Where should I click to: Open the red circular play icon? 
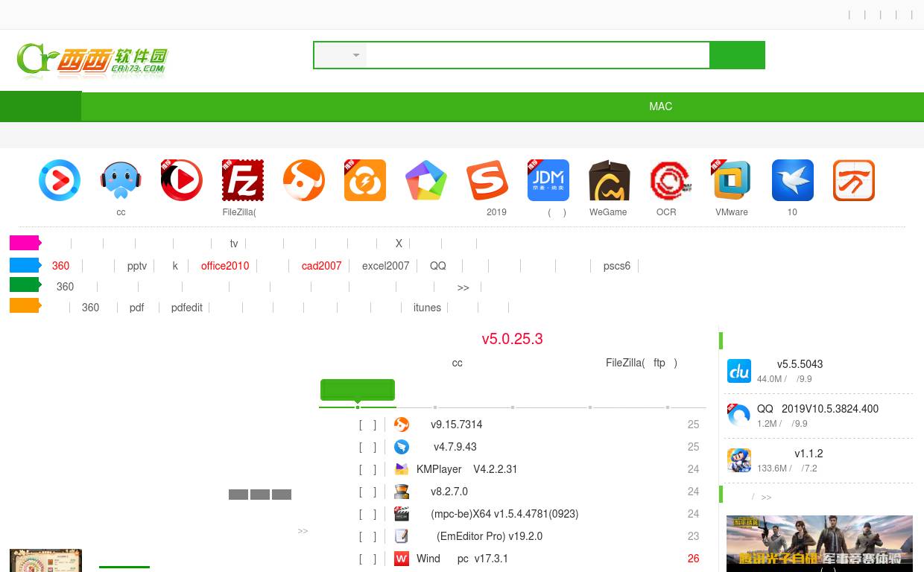[182, 180]
